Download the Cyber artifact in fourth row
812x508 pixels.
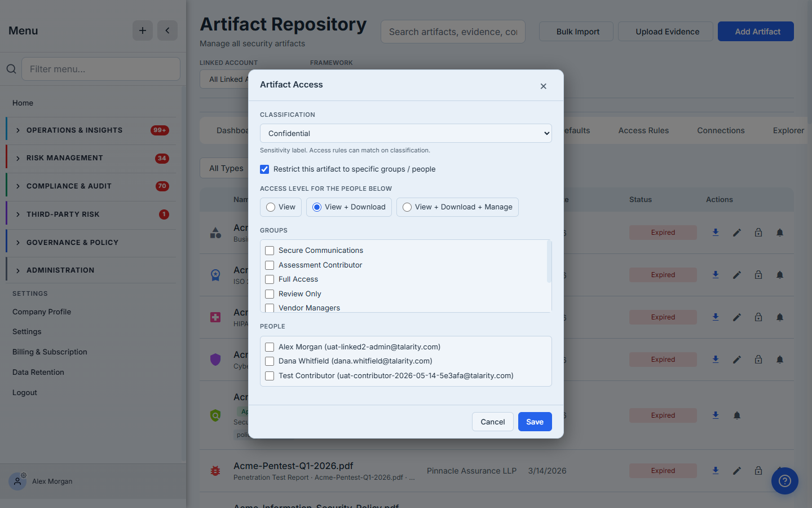coord(716,360)
